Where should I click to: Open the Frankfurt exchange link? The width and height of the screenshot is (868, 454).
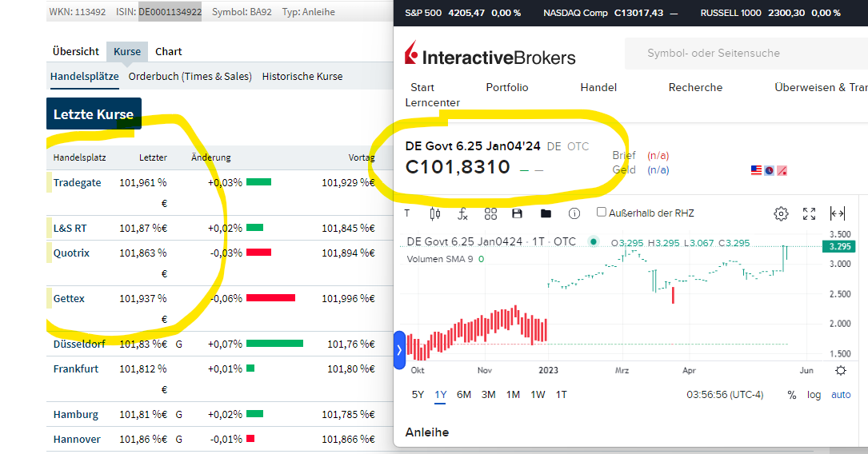pos(76,368)
